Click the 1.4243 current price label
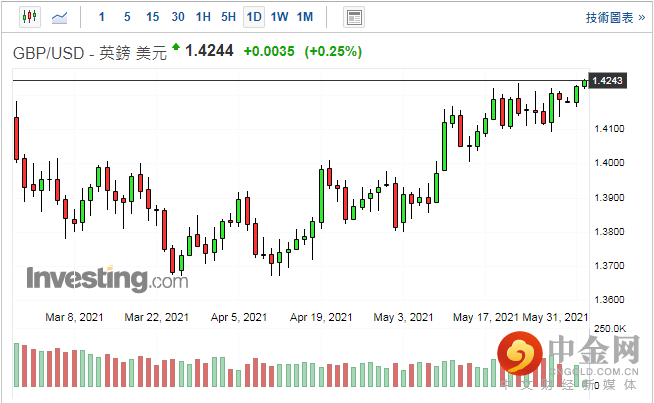 tap(608, 81)
